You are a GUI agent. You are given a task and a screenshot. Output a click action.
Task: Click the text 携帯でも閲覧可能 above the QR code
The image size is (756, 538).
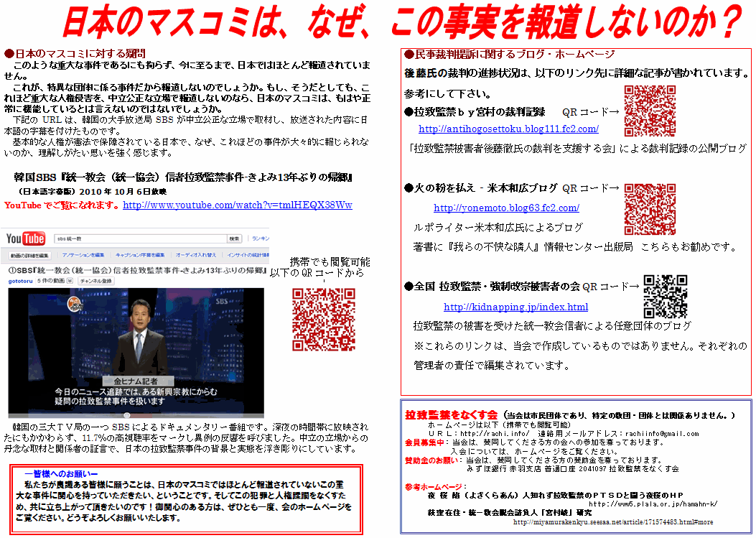pos(330,262)
